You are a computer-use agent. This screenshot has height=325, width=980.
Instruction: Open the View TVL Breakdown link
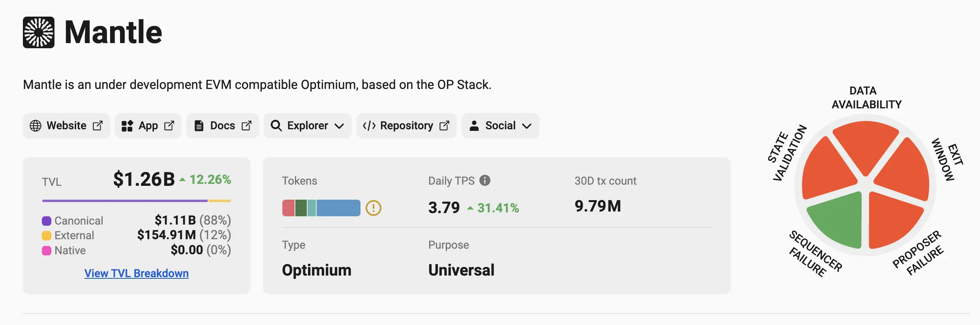pos(136,273)
